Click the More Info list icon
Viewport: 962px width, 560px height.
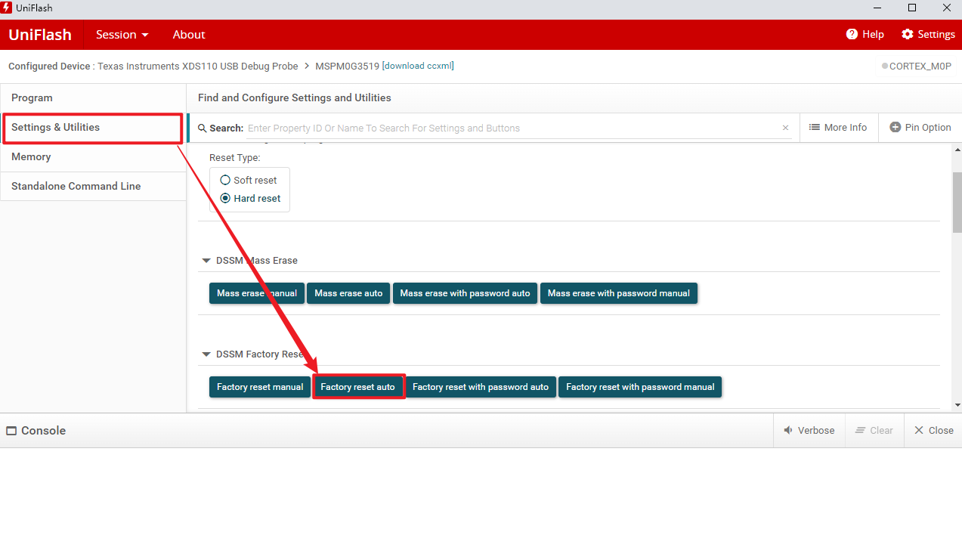click(x=815, y=128)
